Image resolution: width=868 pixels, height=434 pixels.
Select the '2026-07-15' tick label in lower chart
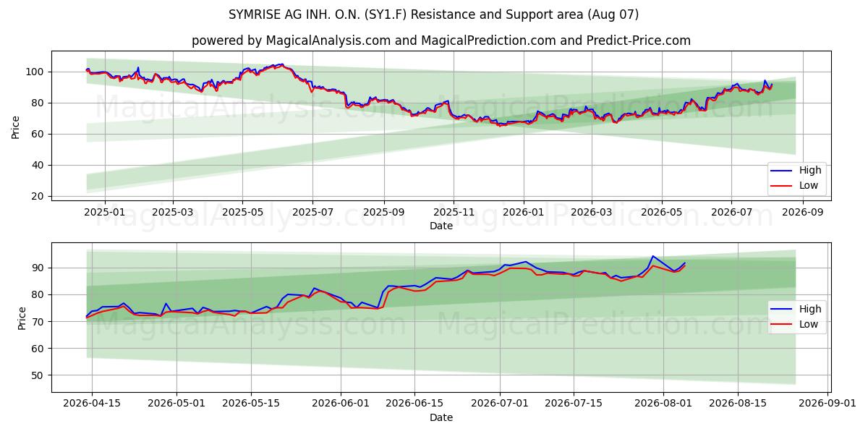tap(574, 404)
